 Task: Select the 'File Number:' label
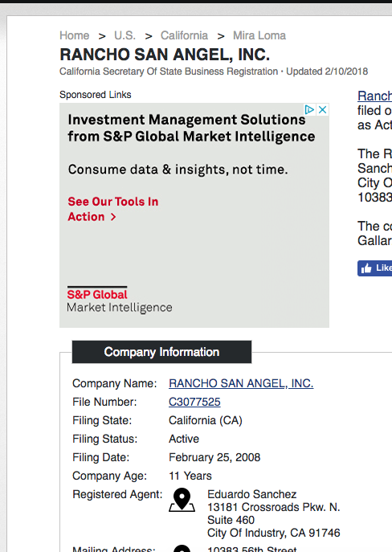tap(104, 402)
